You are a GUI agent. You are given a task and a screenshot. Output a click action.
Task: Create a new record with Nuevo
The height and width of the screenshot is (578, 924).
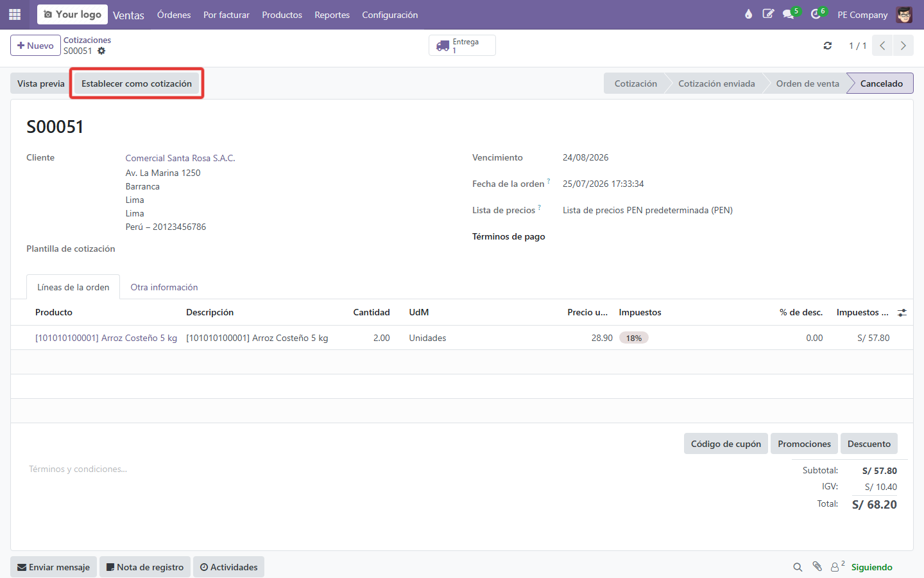click(35, 46)
